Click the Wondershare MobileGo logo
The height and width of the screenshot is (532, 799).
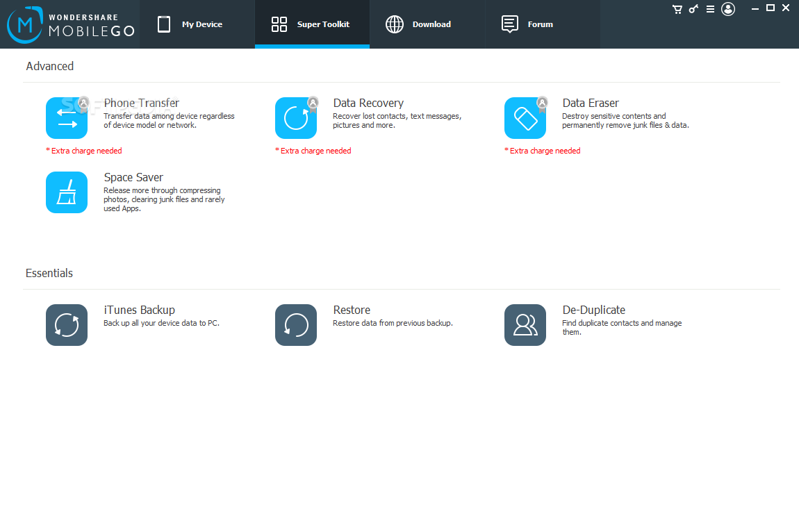(71, 24)
